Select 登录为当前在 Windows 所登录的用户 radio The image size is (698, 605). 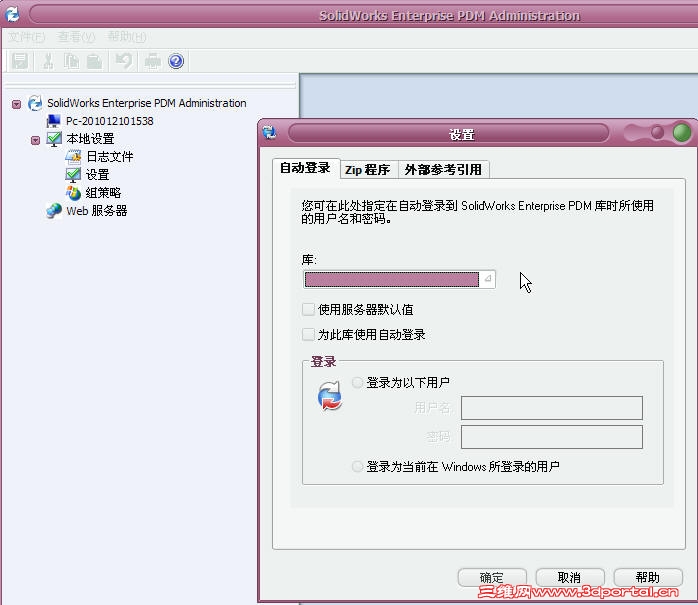357,467
